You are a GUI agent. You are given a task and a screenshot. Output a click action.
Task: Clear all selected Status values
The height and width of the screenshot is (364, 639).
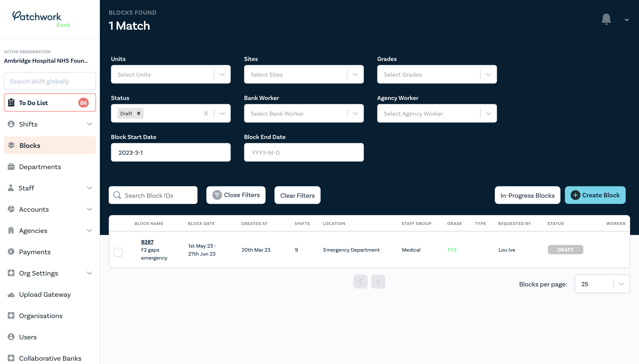pyautogui.click(x=206, y=113)
